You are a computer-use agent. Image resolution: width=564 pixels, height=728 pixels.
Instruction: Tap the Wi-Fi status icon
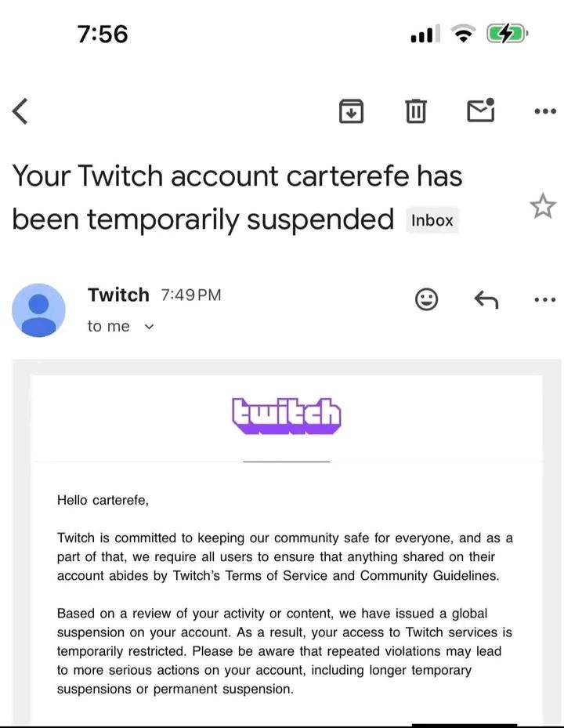(x=465, y=34)
